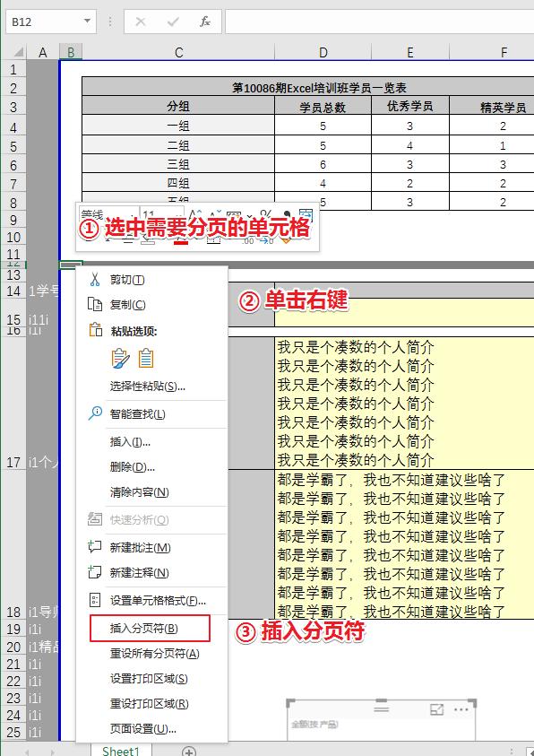Click 精英学员 value 1 in 二组 row
Image resolution: width=534 pixels, height=756 pixels.
[492, 145]
